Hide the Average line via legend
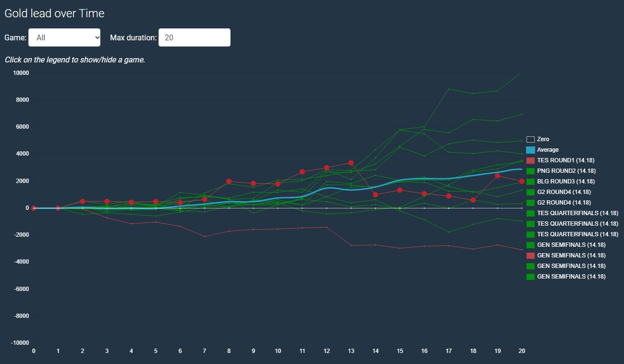 click(542, 150)
